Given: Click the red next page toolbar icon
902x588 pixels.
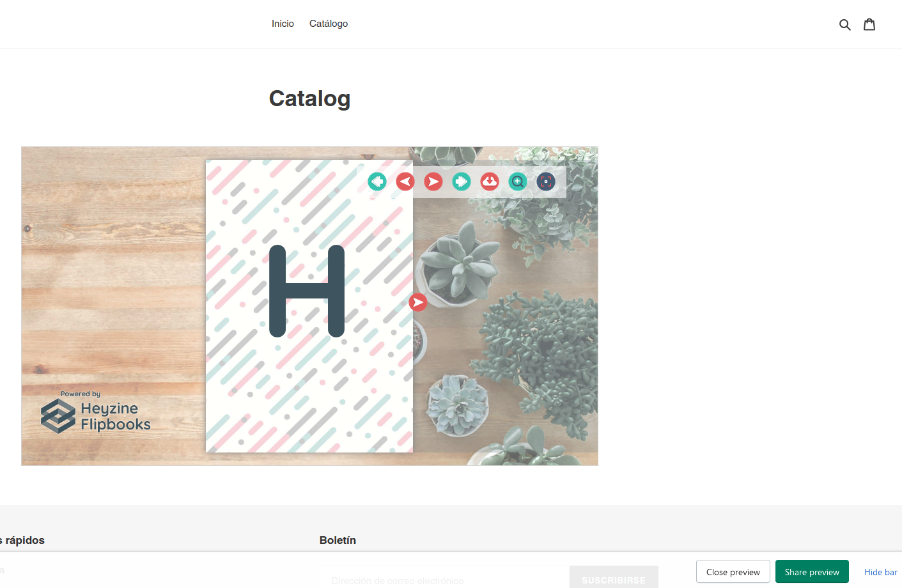Looking at the screenshot, I should [x=433, y=182].
